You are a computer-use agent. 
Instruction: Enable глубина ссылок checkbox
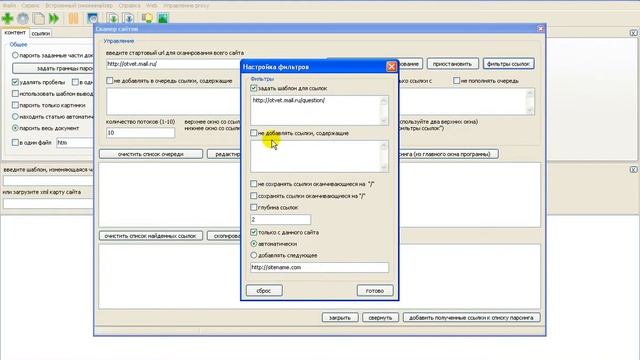[253, 207]
